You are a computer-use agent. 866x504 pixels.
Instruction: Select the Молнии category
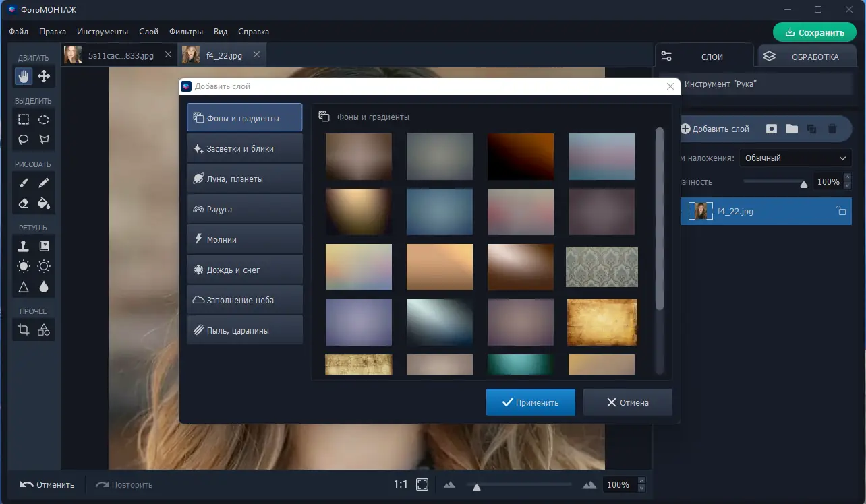[x=245, y=239]
